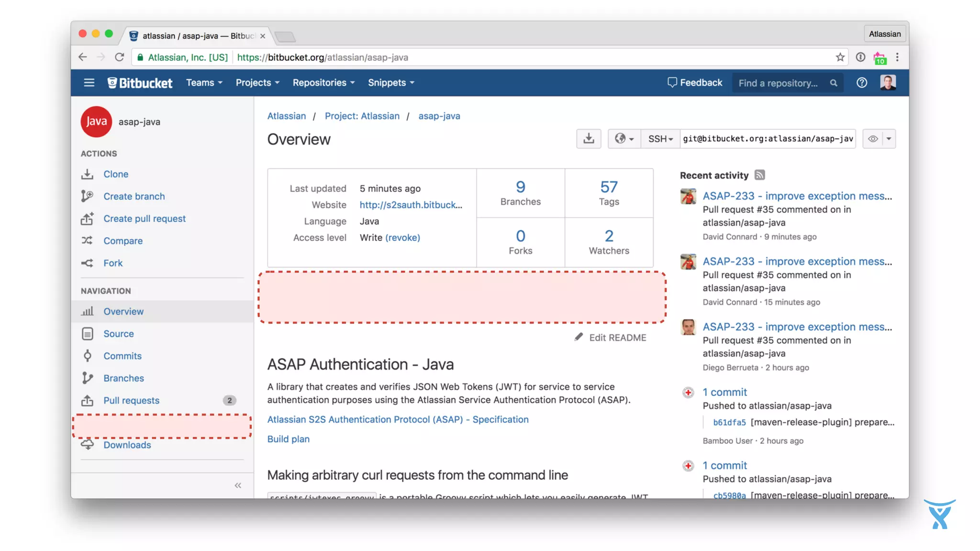The width and height of the screenshot is (980, 551).
Task: Open the globe access dropdown
Action: point(624,139)
